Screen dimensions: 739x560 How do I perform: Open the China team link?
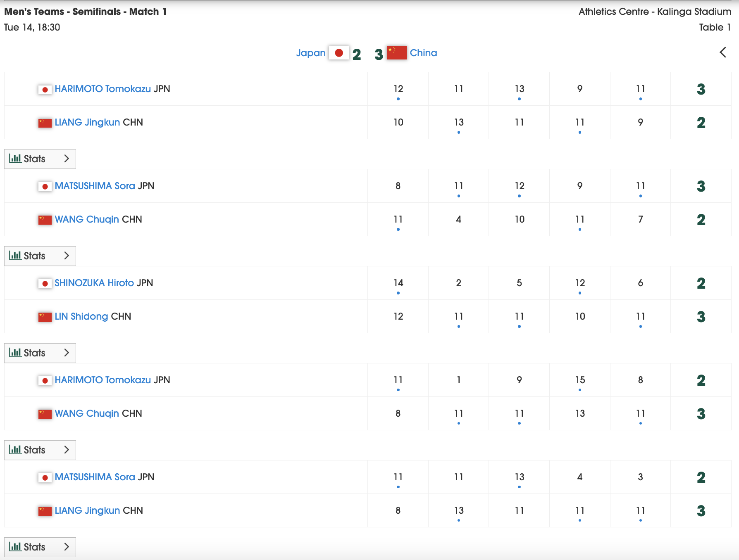(423, 53)
